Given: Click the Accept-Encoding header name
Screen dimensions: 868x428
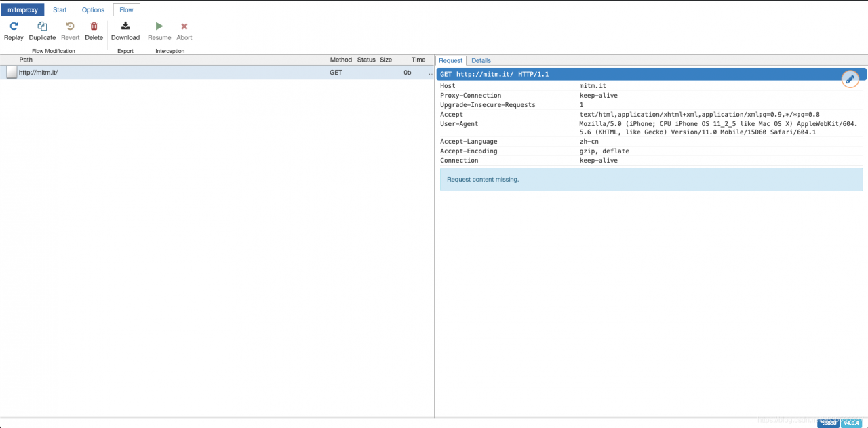Looking at the screenshot, I should pyautogui.click(x=469, y=151).
